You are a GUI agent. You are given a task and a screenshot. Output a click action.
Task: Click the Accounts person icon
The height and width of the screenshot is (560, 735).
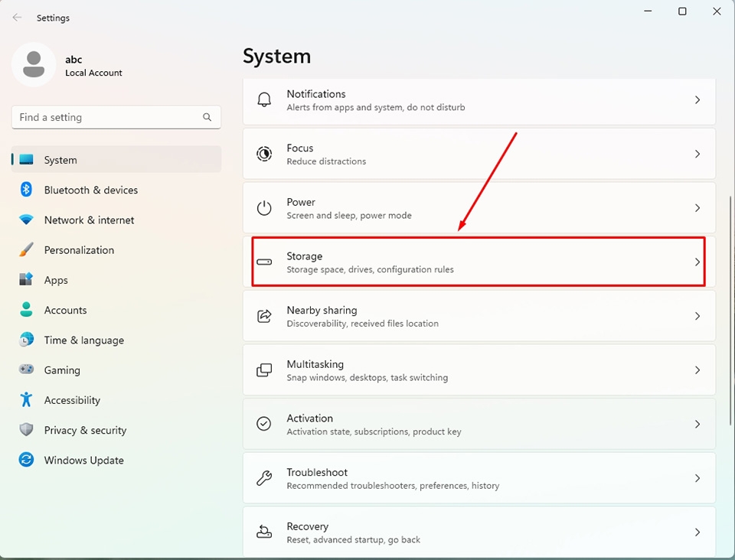26,310
